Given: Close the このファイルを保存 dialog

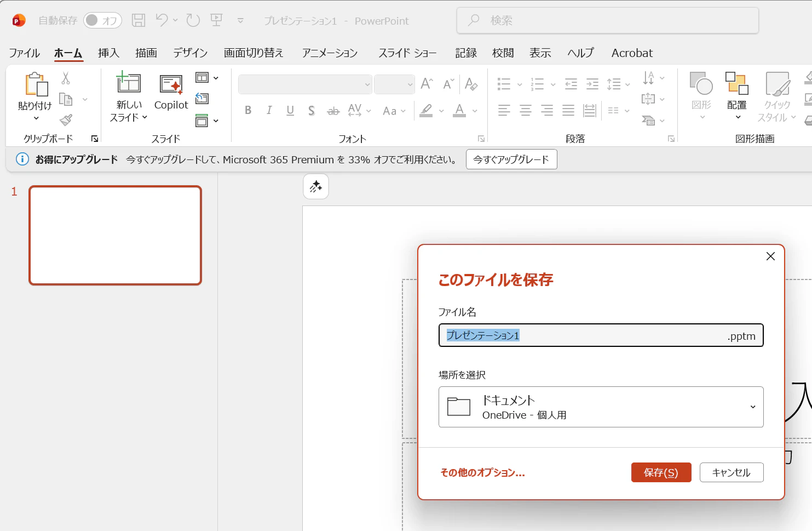Looking at the screenshot, I should pos(770,256).
